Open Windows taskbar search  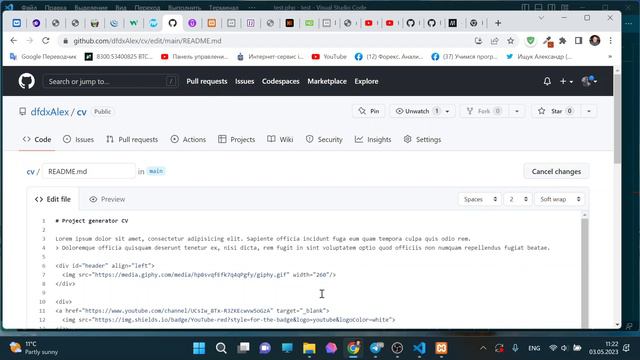pyautogui.click(x=221, y=348)
